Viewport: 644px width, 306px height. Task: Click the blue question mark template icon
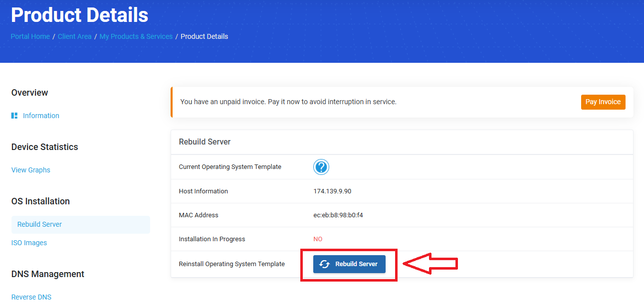(x=321, y=167)
